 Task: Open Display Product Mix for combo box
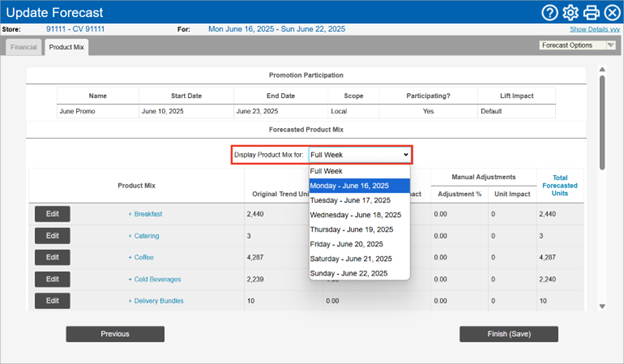tap(360, 155)
